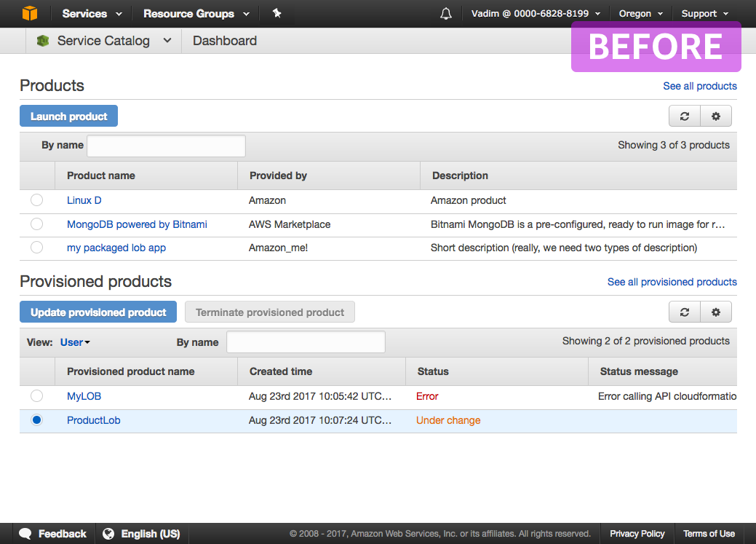This screenshot has width=756, height=544.
Task: Open the Linux D product link
Action: pyautogui.click(x=84, y=200)
